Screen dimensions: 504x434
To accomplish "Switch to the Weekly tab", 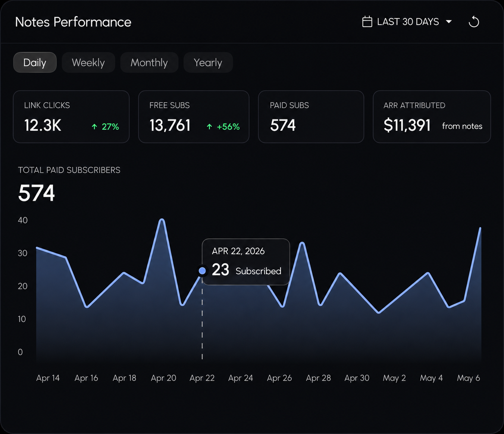I will pyautogui.click(x=88, y=62).
